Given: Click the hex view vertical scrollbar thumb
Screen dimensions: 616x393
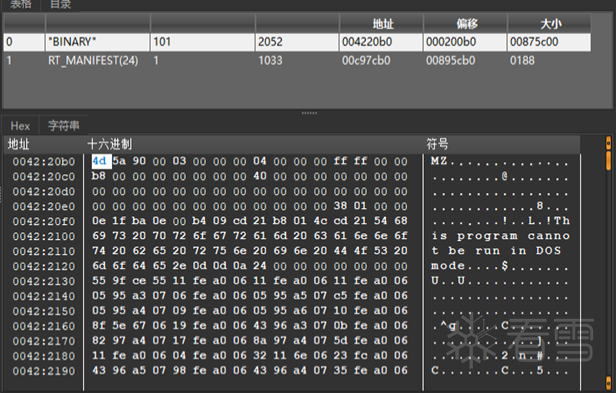Looking at the screenshot, I should coord(609,161).
